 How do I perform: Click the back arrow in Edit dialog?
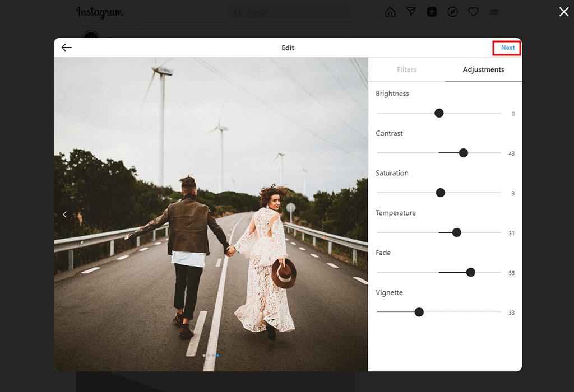[x=66, y=48]
